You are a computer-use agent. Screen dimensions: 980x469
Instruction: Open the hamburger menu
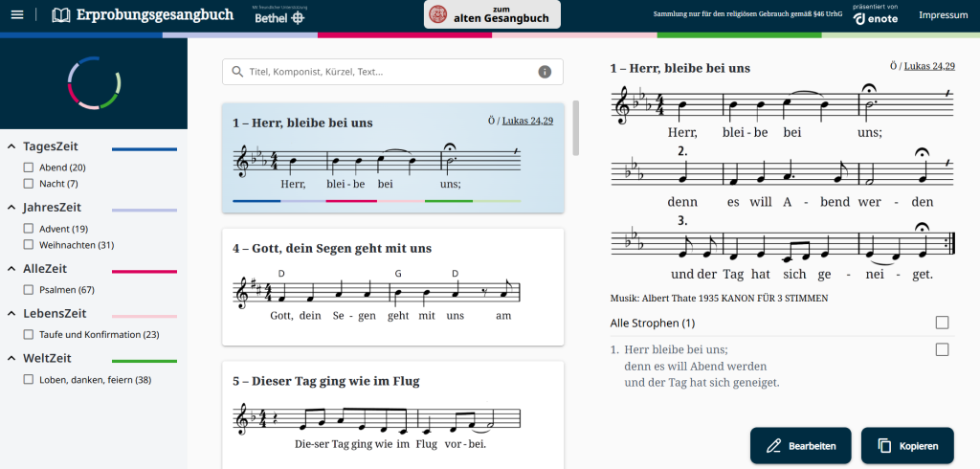[16, 15]
